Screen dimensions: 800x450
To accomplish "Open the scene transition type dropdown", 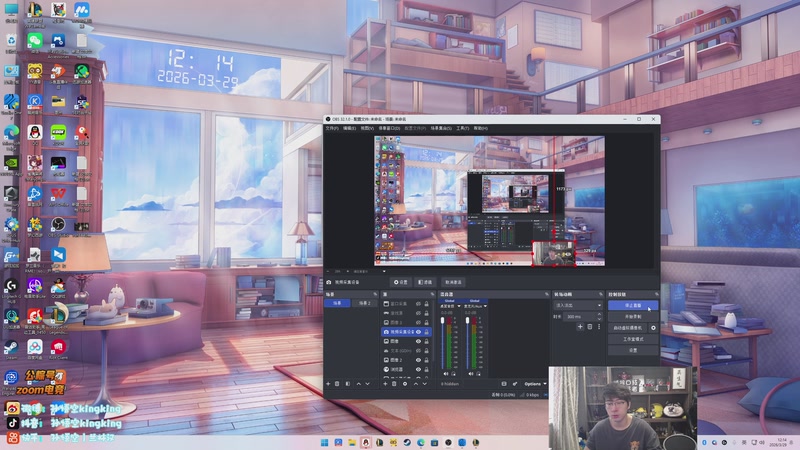I will tap(578, 305).
